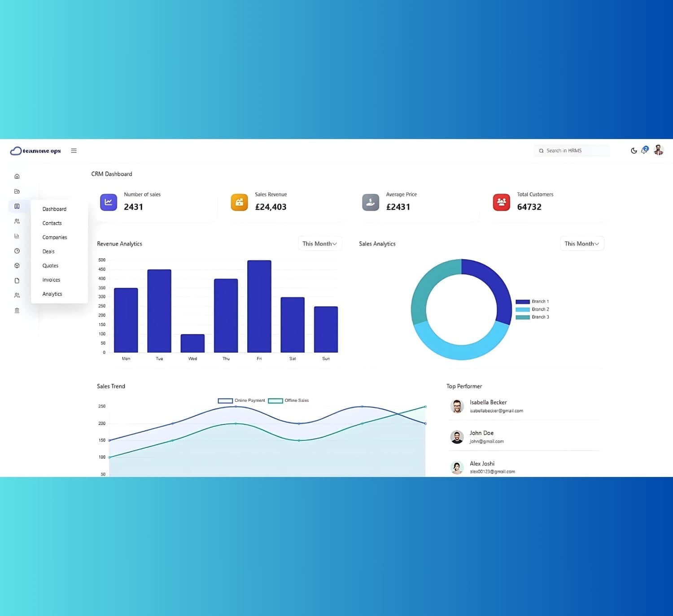673x616 pixels.
Task: Expand the Sales Analytics This Month dropdown
Action: click(582, 243)
